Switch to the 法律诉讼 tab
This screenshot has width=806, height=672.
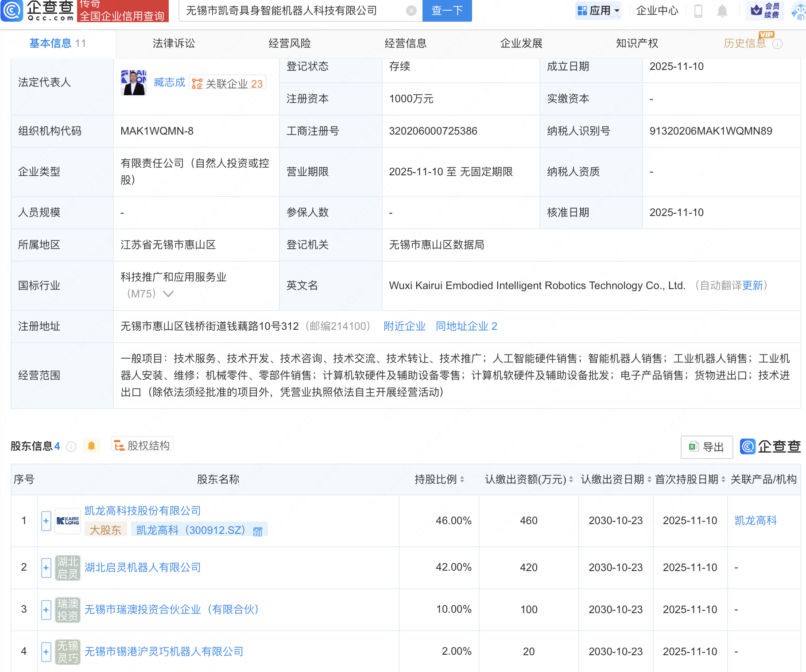pyautogui.click(x=174, y=43)
